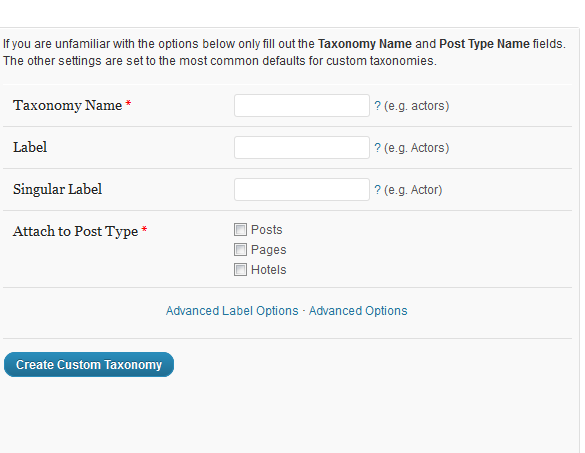This screenshot has width=585, height=453.
Task: Select the Pages label text
Action: [269, 250]
